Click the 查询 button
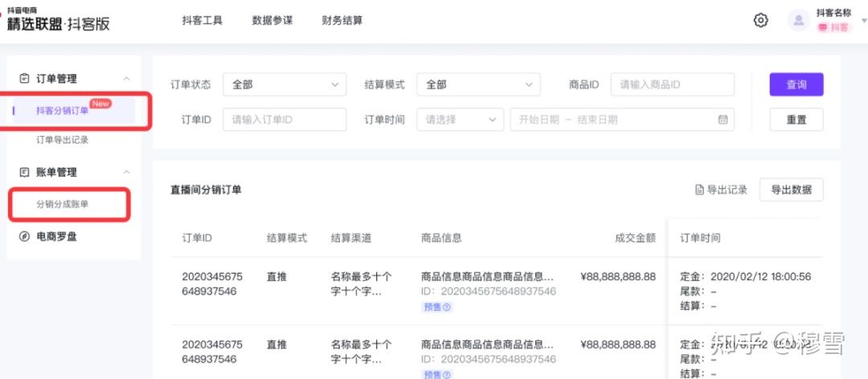This screenshot has width=868, height=379. click(796, 84)
